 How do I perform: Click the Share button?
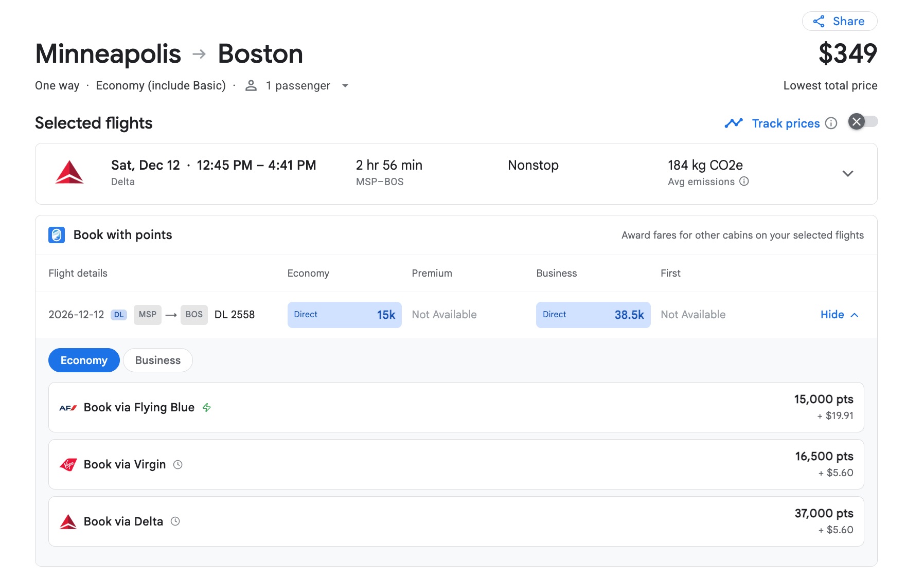coord(839,21)
